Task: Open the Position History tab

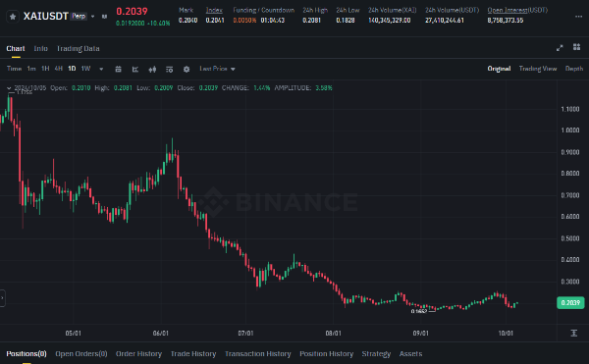Action: click(x=327, y=354)
